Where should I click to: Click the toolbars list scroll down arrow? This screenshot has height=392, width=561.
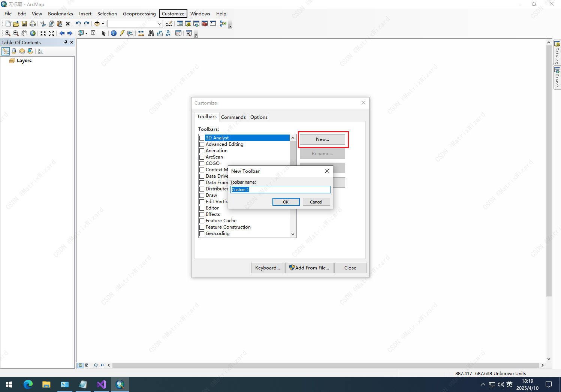[293, 234]
